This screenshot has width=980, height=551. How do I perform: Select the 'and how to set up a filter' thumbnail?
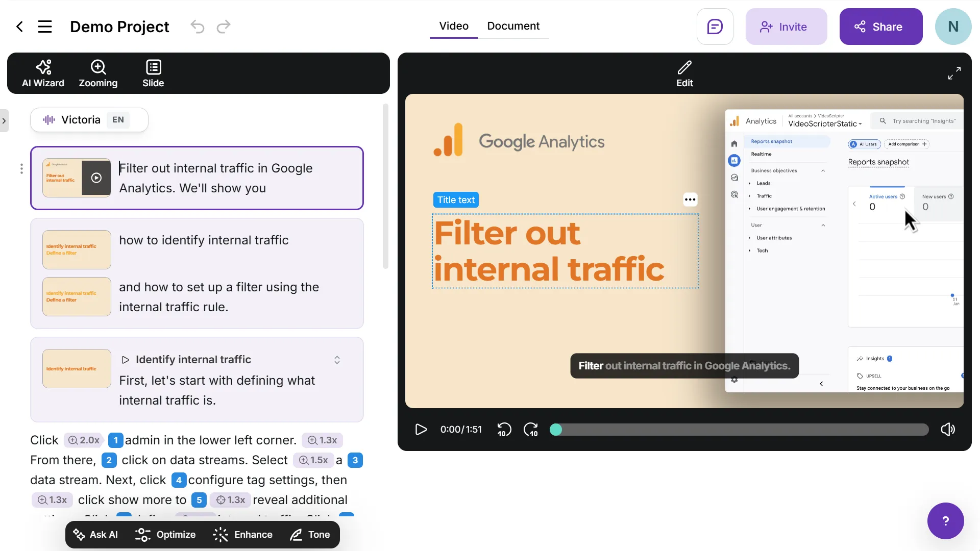click(x=77, y=296)
